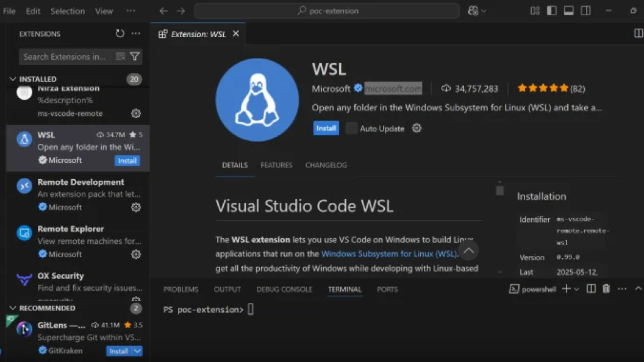Maximize terminal panel chevron

639,288
